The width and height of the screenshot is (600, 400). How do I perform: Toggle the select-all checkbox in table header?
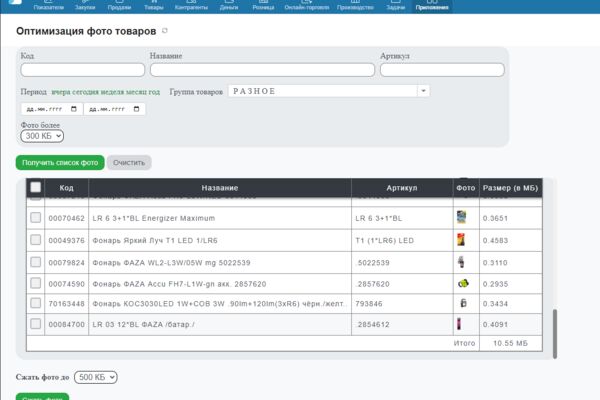[x=36, y=187]
